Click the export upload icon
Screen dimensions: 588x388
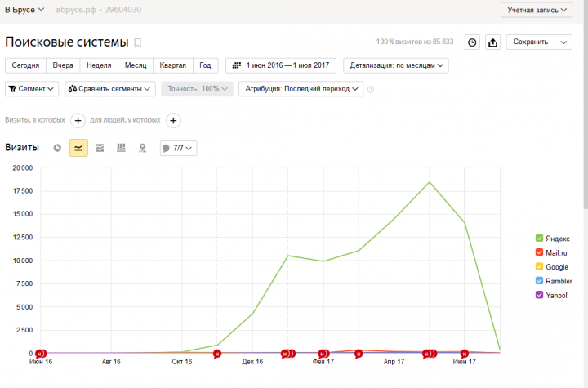tap(493, 42)
